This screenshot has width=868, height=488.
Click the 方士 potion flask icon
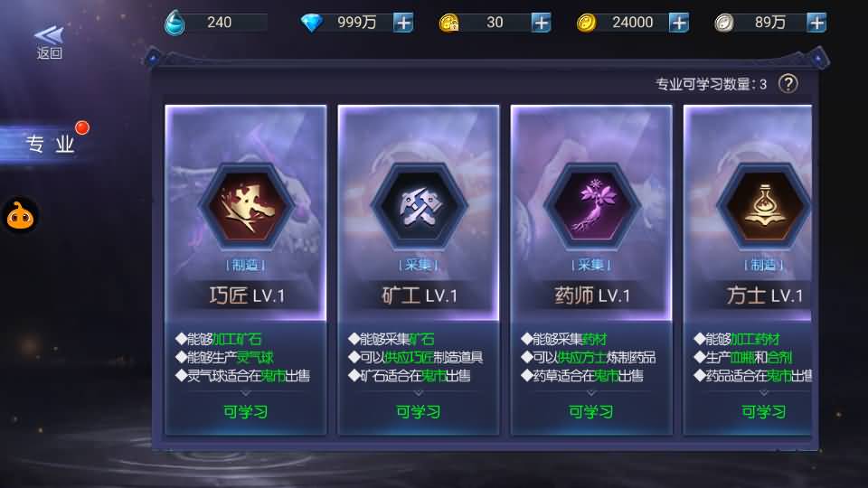pyautogui.click(x=764, y=206)
